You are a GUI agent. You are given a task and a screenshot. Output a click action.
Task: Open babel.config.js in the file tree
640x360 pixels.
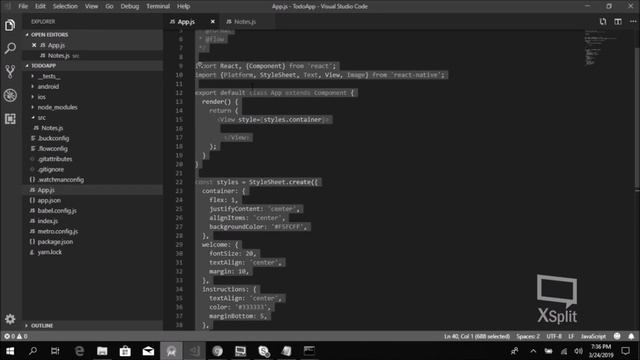pos(57,211)
